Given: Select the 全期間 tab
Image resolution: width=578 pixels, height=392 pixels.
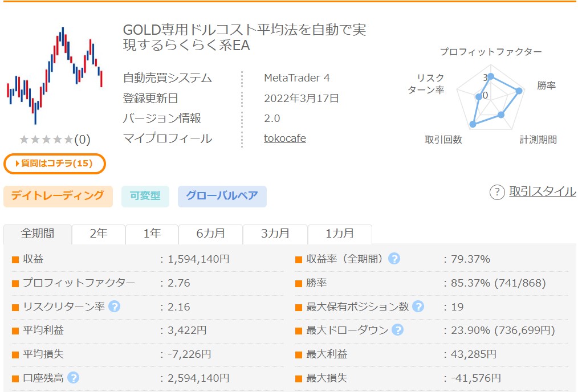Looking at the screenshot, I should pos(38,234).
